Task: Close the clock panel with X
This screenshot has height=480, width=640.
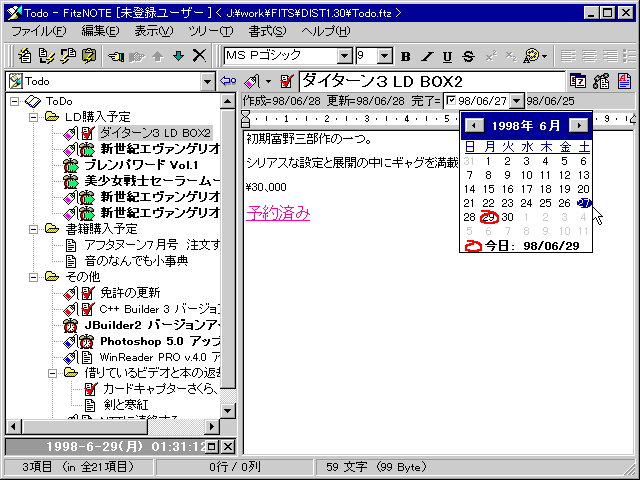Action: [228, 447]
